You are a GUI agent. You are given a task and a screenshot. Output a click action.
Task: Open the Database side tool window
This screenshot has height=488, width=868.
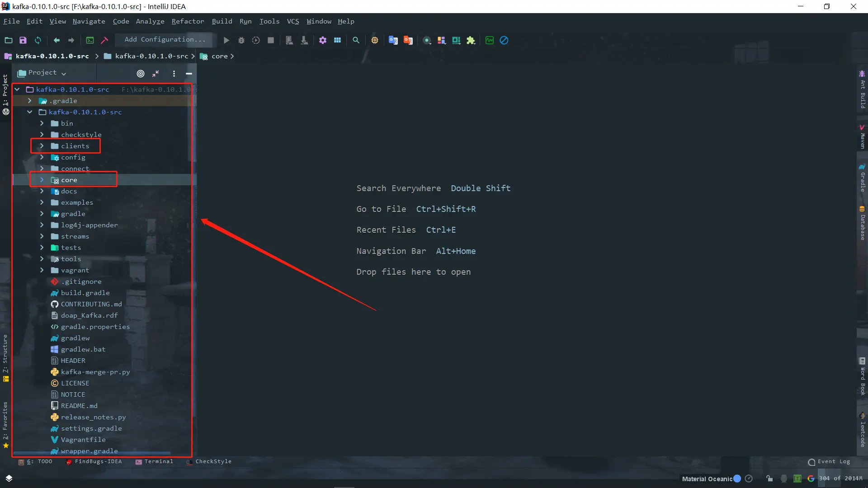pyautogui.click(x=862, y=223)
